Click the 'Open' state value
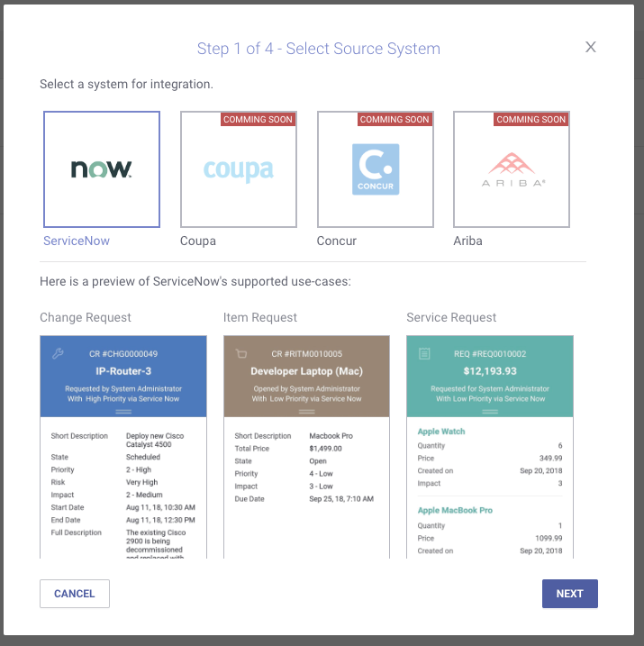Screen dimensions: 644x646 318,461
